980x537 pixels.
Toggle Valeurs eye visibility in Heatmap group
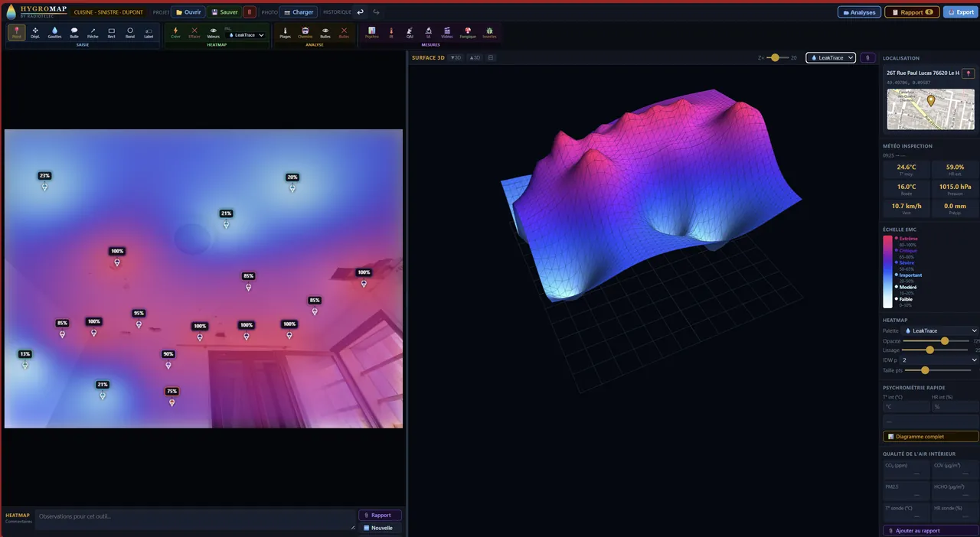(214, 32)
